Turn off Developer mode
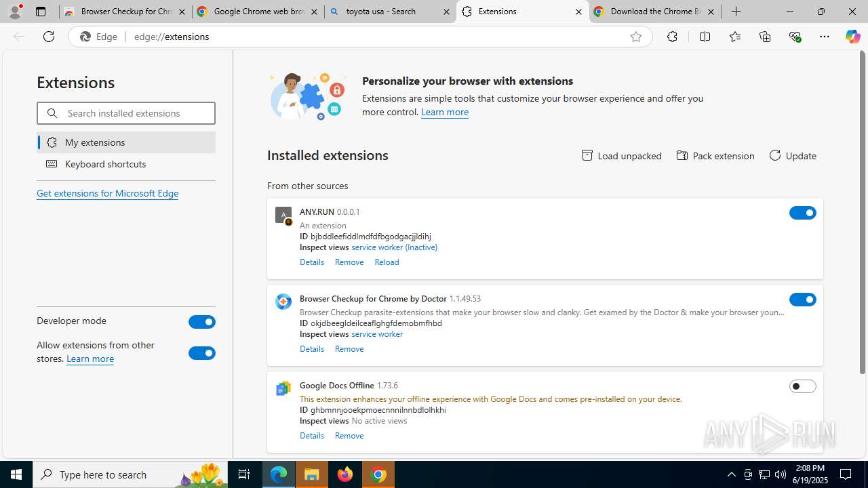The width and height of the screenshot is (868, 488). (x=202, y=322)
